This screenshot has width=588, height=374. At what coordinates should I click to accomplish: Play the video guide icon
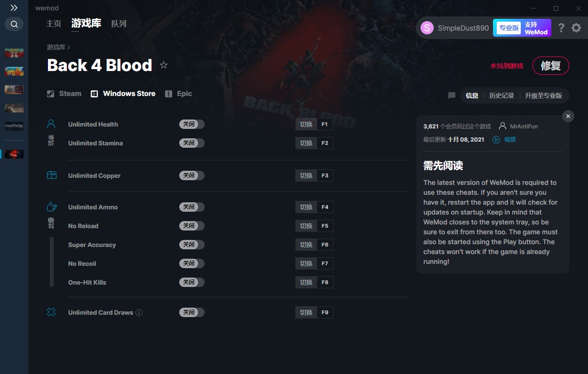pos(496,139)
